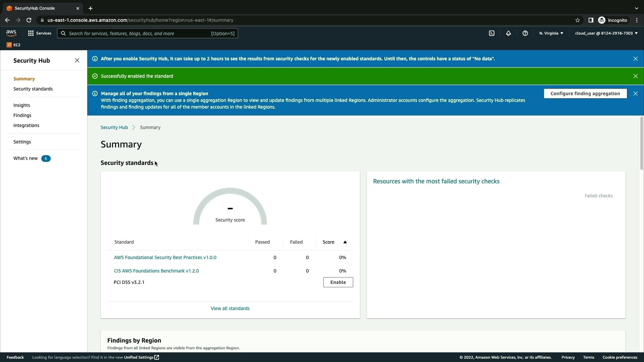Screen dimensions: 644x362
Task: Expand the N. Virginia region dropdown
Action: click(x=551, y=33)
